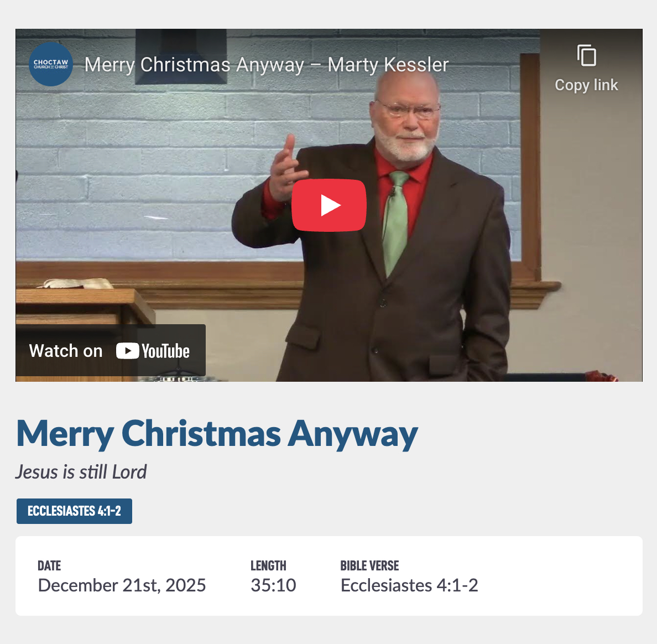Click the Watch on text in the player
657x644 pixels.
[66, 351]
